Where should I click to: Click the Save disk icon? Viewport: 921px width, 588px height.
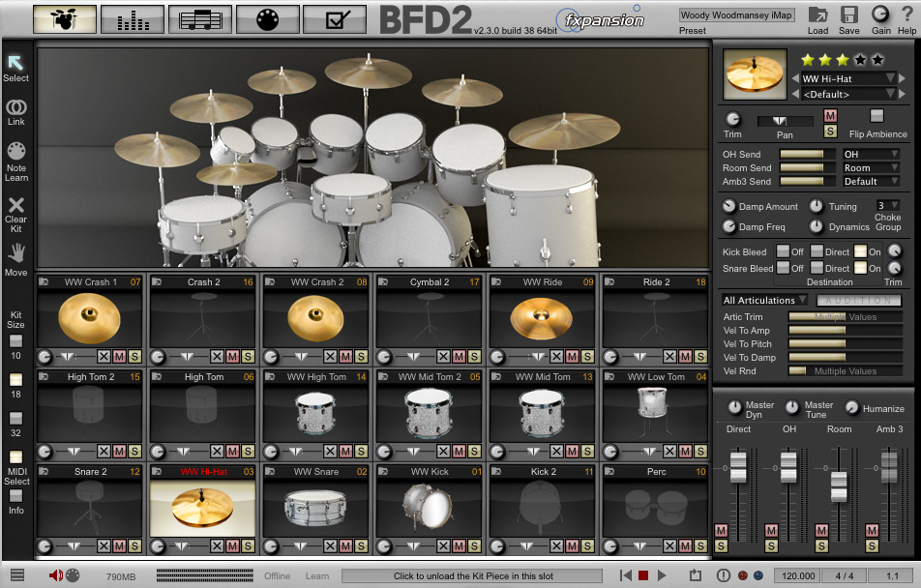tap(848, 15)
